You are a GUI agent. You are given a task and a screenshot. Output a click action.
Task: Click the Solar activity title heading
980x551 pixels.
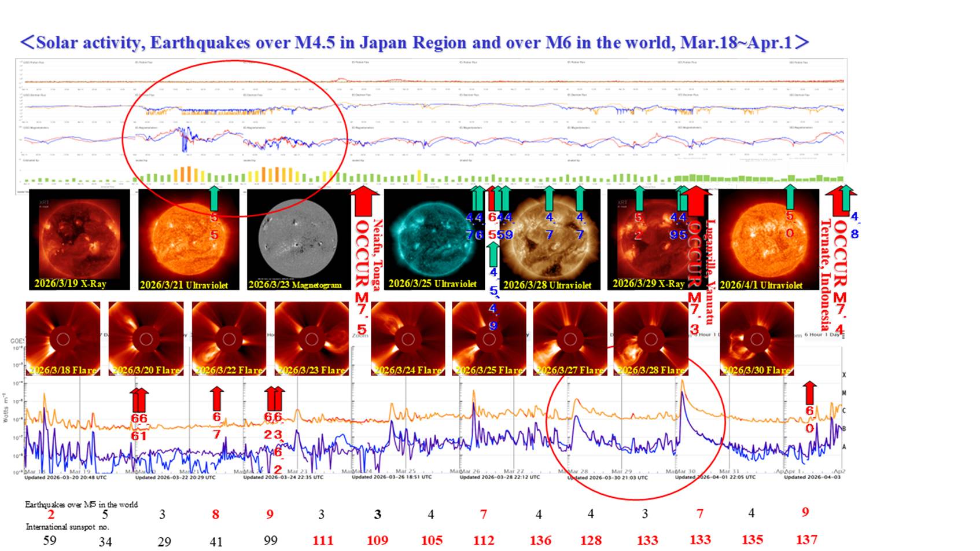(414, 42)
